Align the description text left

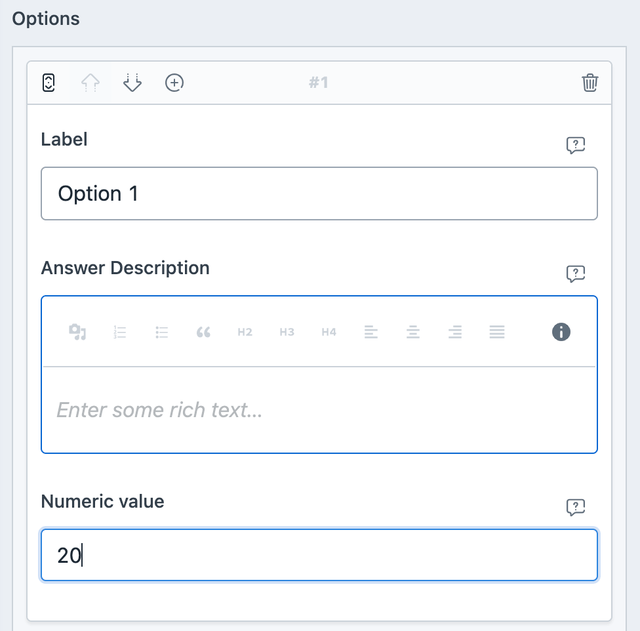[x=371, y=332]
